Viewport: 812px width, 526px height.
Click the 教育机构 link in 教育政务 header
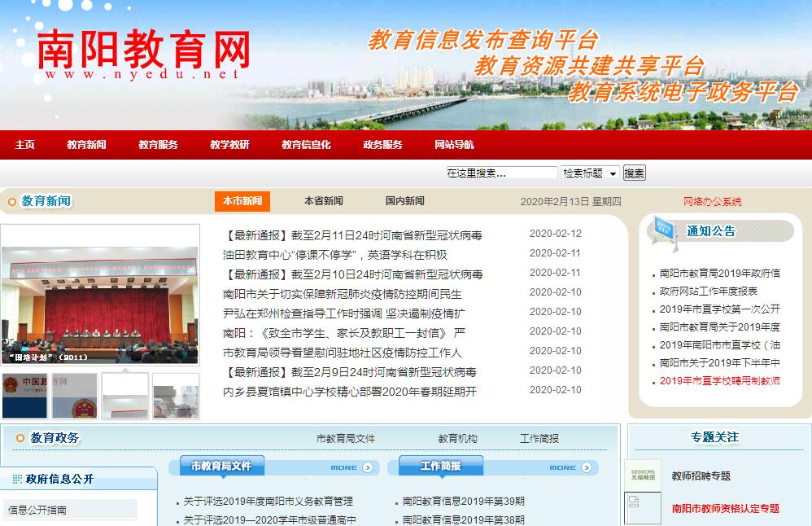coord(458,438)
